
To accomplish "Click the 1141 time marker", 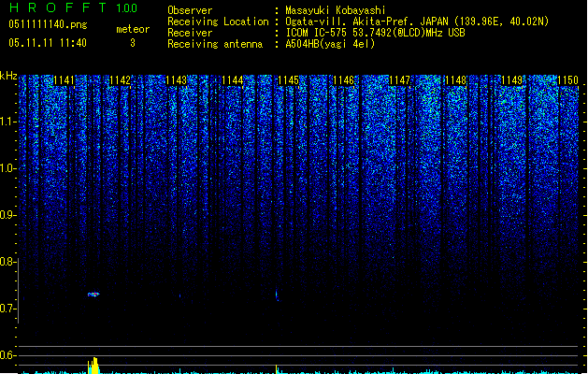I will [x=65, y=80].
